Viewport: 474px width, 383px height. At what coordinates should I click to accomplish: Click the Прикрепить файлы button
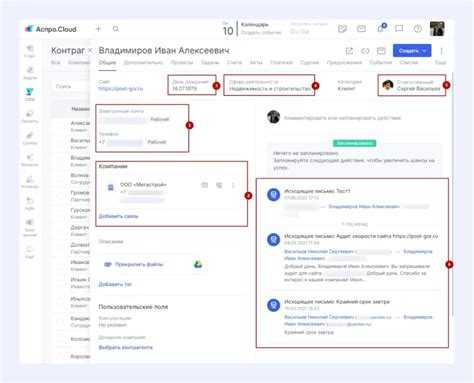[134, 264]
